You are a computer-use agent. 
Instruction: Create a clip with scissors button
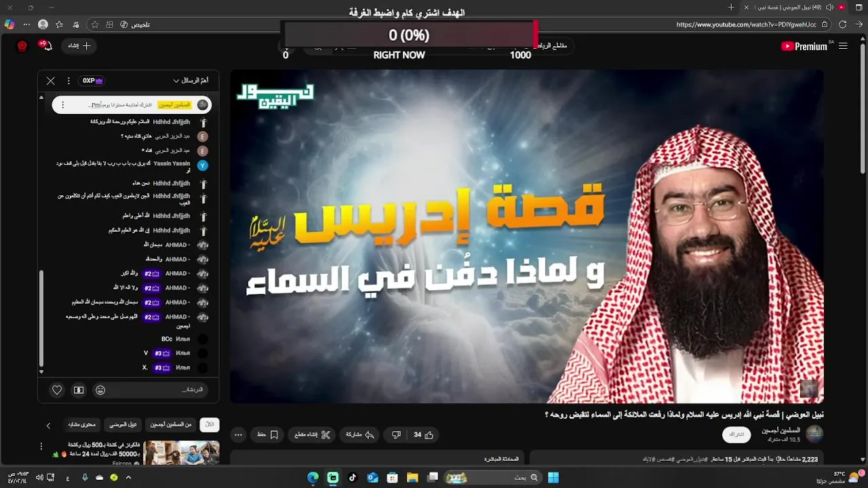(x=312, y=434)
